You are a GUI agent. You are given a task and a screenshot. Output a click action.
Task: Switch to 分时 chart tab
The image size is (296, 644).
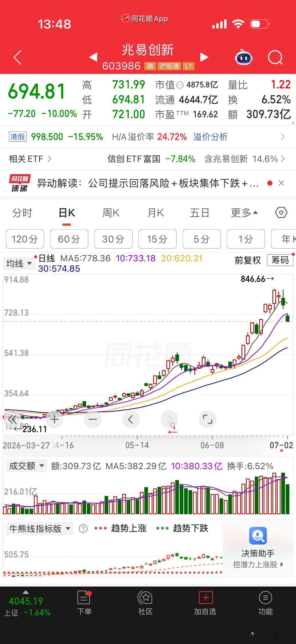click(x=22, y=213)
